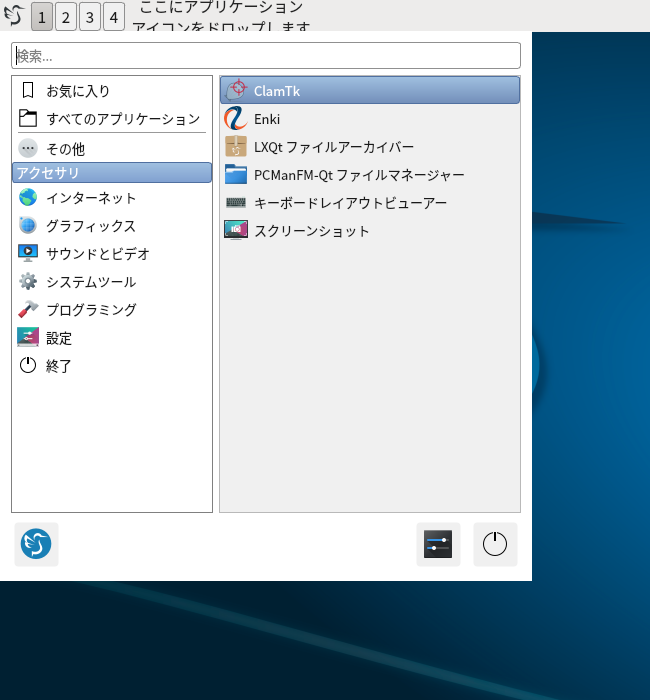Select インターネット category
The width and height of the screenshot is (650, 700).
point(112,198)
